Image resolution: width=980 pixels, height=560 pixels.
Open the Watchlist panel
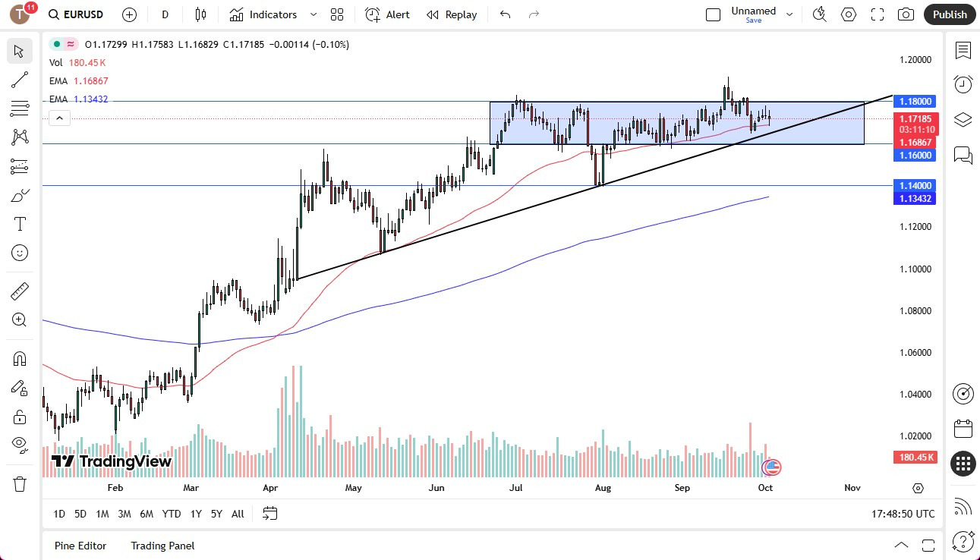[x=963, y=51]
